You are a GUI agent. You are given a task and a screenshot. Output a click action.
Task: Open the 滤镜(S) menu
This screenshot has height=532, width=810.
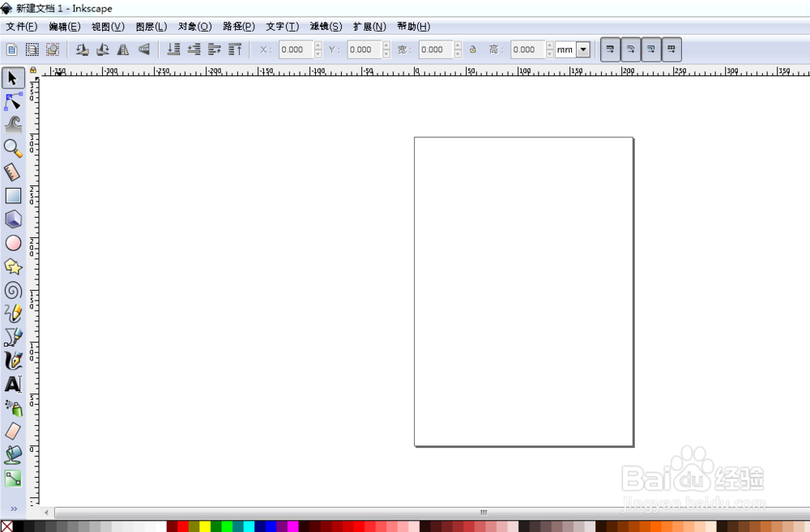point(326,27)
